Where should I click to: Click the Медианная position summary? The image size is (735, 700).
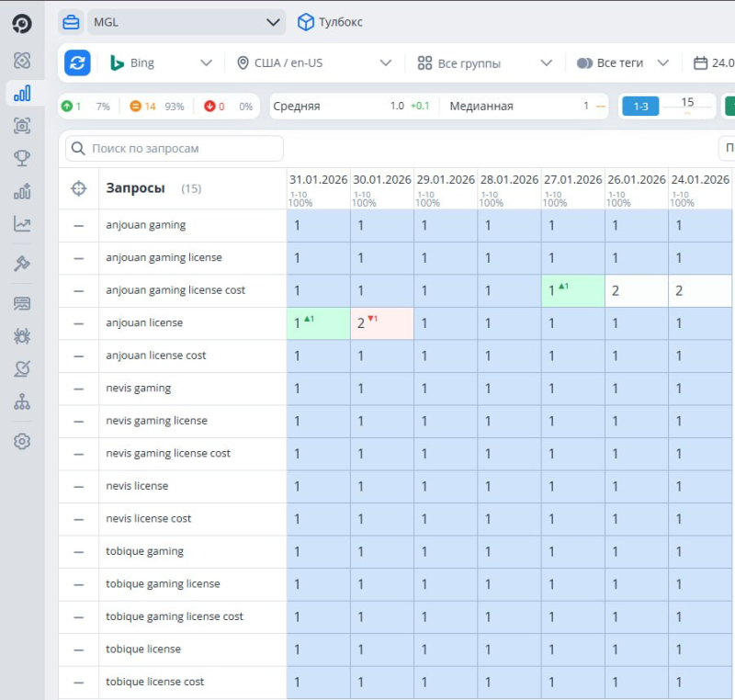(481, 107)
